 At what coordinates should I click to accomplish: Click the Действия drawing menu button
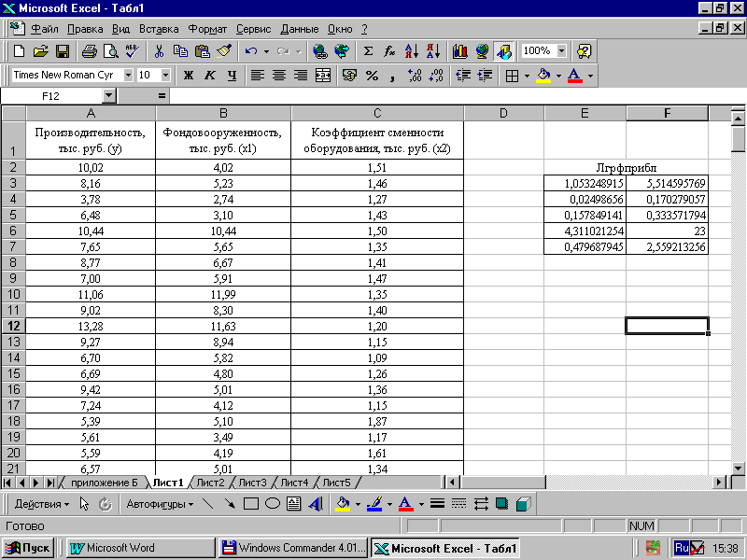(x=41, y=504)
